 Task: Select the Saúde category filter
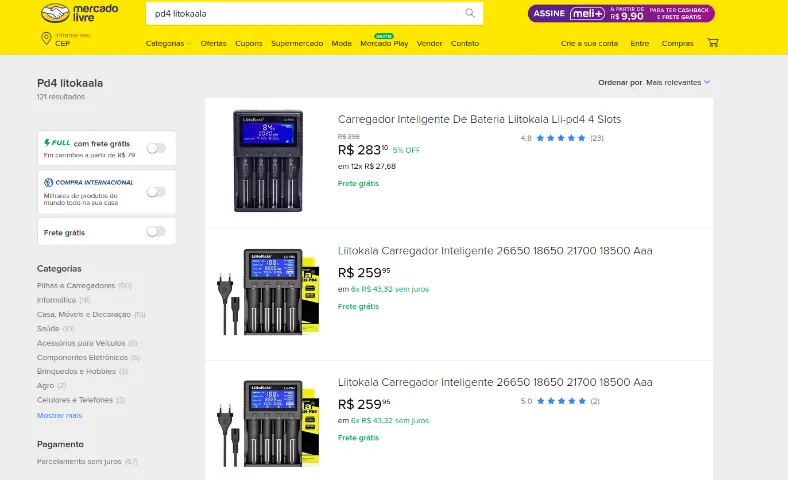point(55,329)
